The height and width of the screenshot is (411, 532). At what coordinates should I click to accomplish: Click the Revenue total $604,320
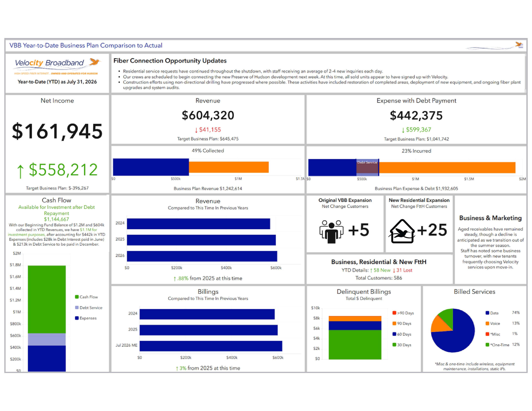(x=208, y=115)
